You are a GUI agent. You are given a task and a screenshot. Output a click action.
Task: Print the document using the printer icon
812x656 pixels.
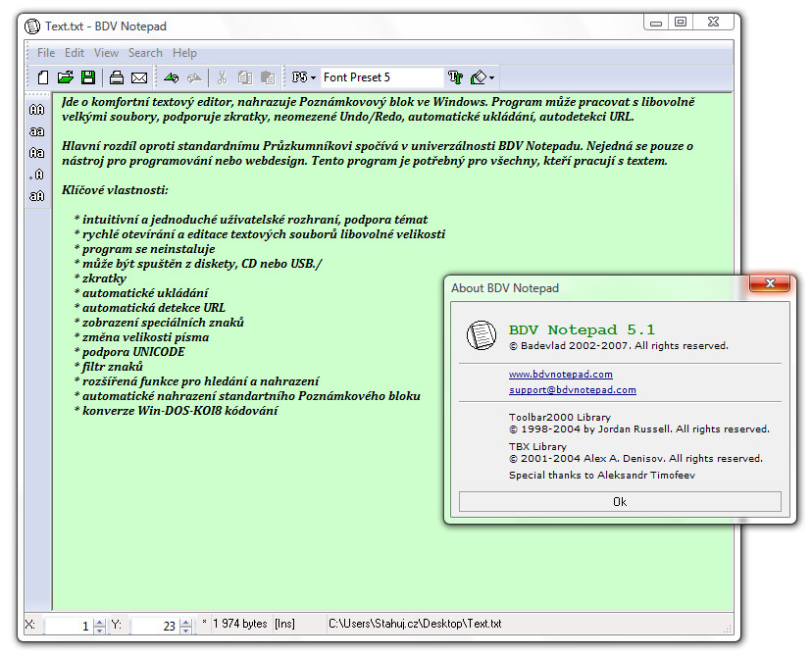coord(117,77)
